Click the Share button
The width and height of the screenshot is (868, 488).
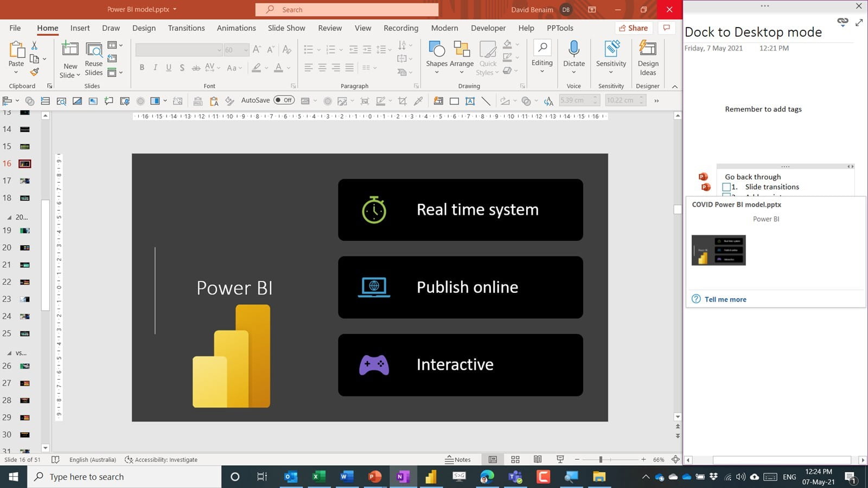[x=633, y=28]
